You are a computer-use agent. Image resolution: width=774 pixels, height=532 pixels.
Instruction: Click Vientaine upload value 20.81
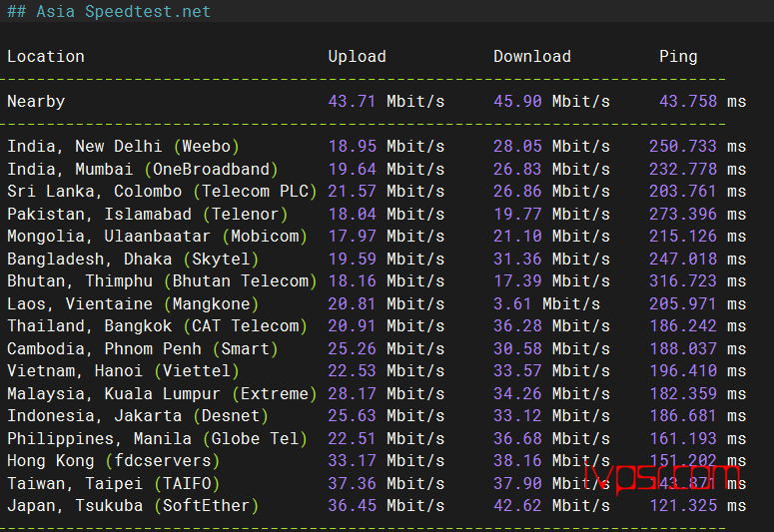point(352,304)
